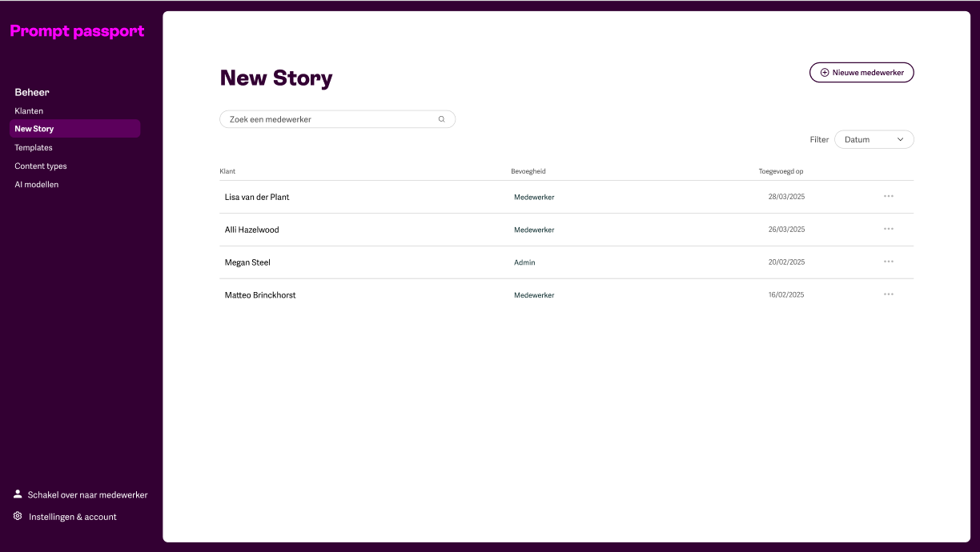This screenshot has height=552, width=980.
Task: Open the three-dot menu for Megan Steel
Action: pos(888,262)
